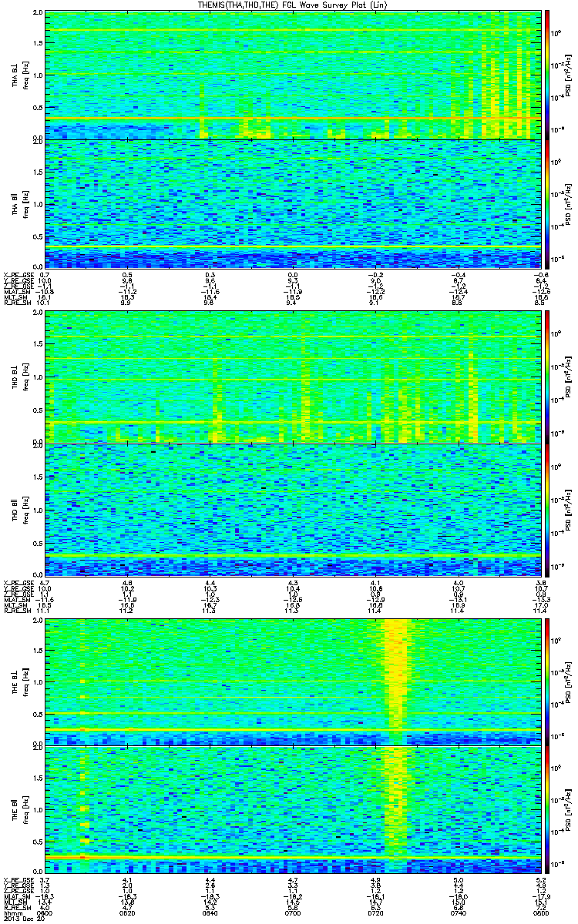The image size is (578, 924).
Task: Click the "THA B⊥ freq [Hz]" axis label
Action: (20, 75)
